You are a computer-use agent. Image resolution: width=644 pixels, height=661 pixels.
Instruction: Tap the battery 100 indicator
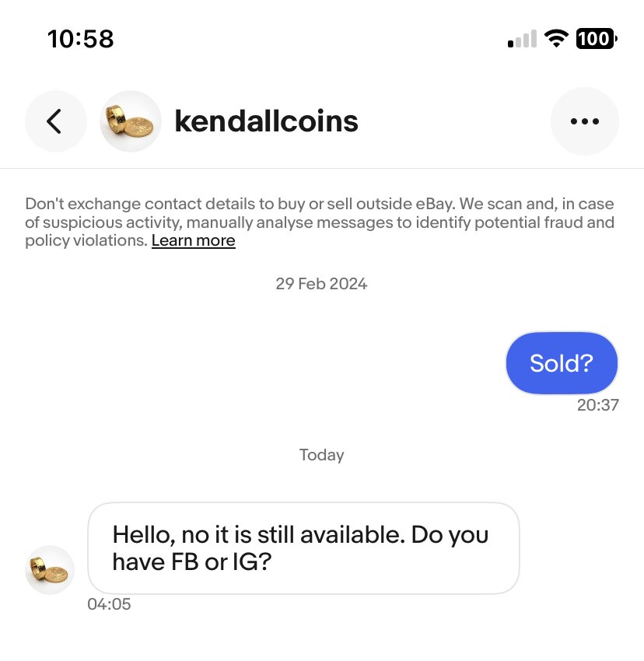tap(597, 38)
